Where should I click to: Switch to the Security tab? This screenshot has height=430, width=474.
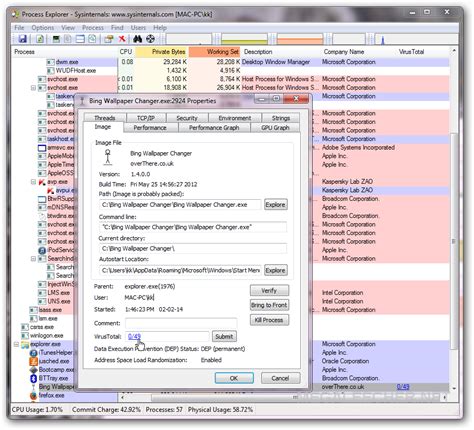click(187, 118)
